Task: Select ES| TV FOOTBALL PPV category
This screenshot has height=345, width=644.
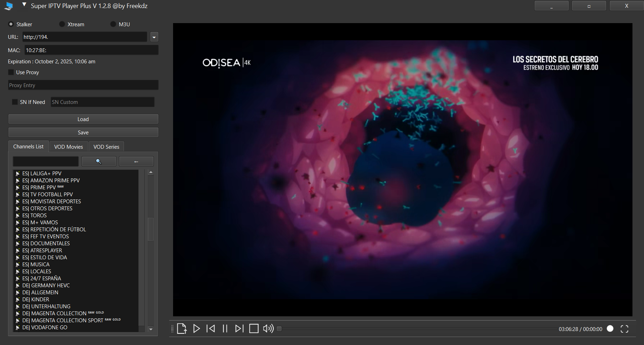Action: tap(76, 194)
